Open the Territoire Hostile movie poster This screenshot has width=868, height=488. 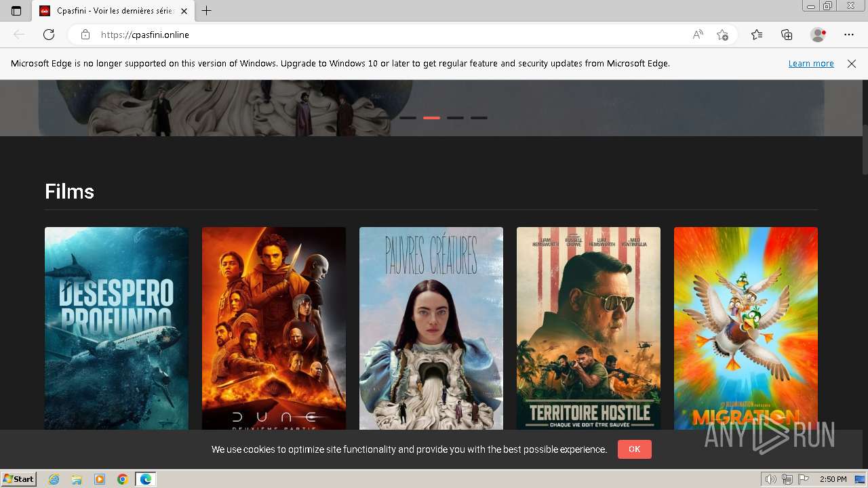[x=589, y=328]
